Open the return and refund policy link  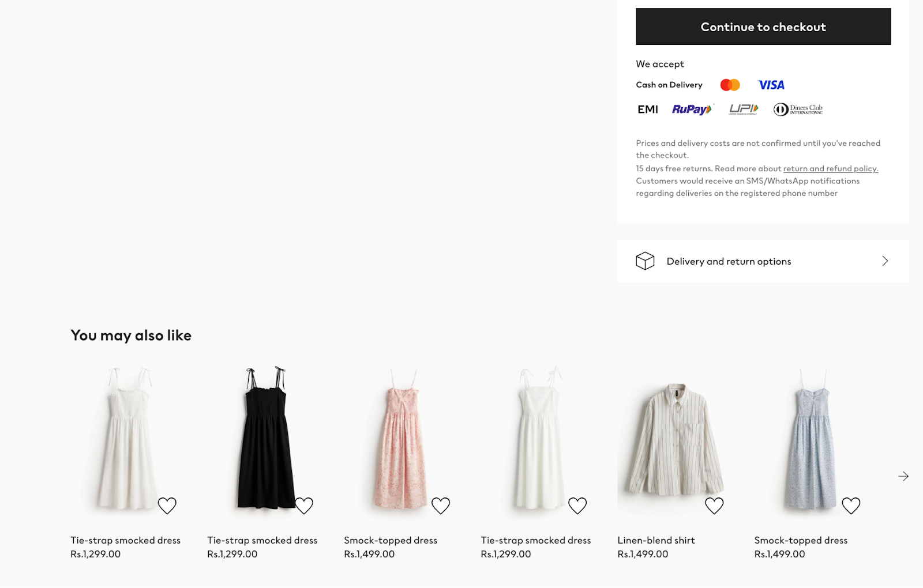coord(830,169)
